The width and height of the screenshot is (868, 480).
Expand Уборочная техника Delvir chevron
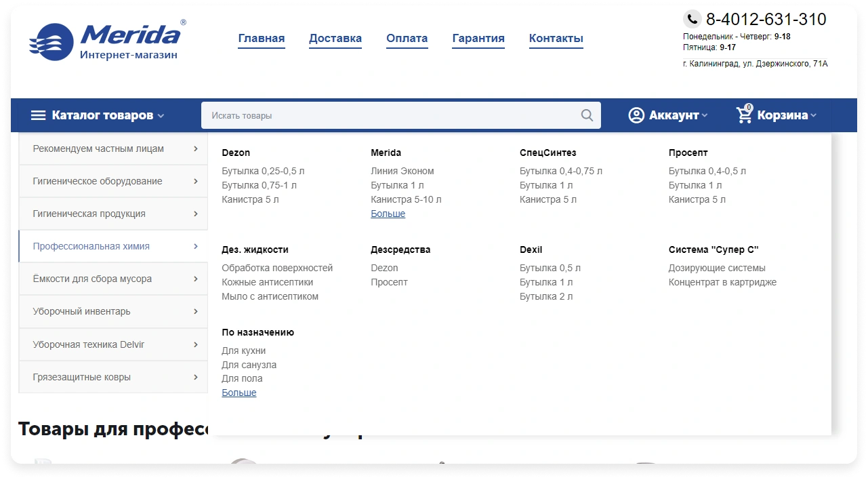(196, 344)
